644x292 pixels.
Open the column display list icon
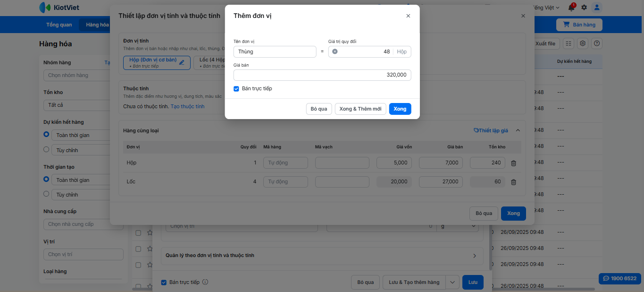click(x=569, y=43)
